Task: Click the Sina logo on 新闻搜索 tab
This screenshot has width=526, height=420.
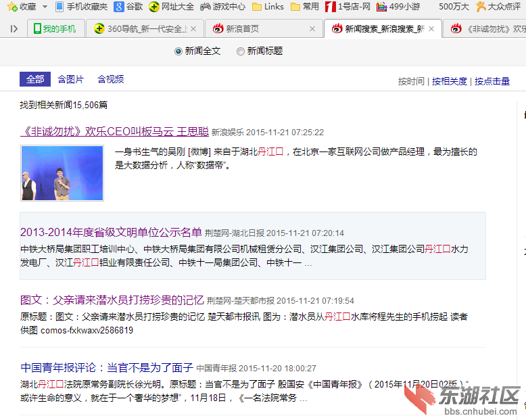Action: pos(337,29)
